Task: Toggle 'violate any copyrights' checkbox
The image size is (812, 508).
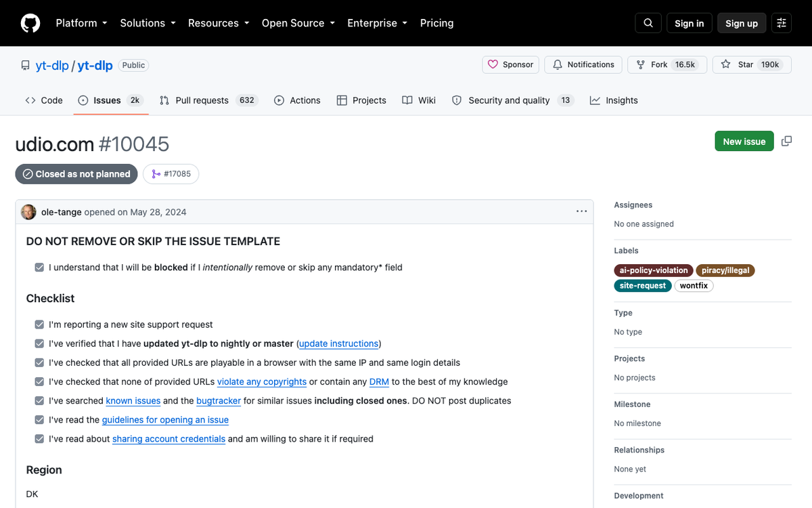Action: tap(39, 381)
